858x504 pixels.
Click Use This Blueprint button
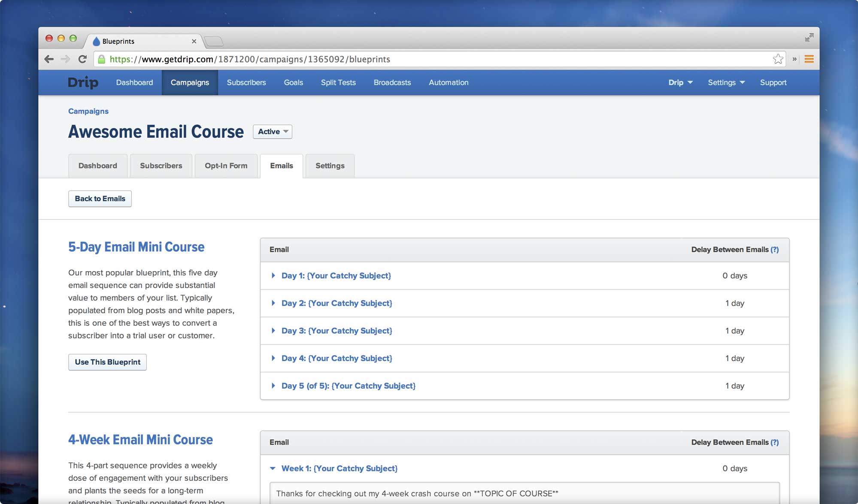(x=107, y=362)
